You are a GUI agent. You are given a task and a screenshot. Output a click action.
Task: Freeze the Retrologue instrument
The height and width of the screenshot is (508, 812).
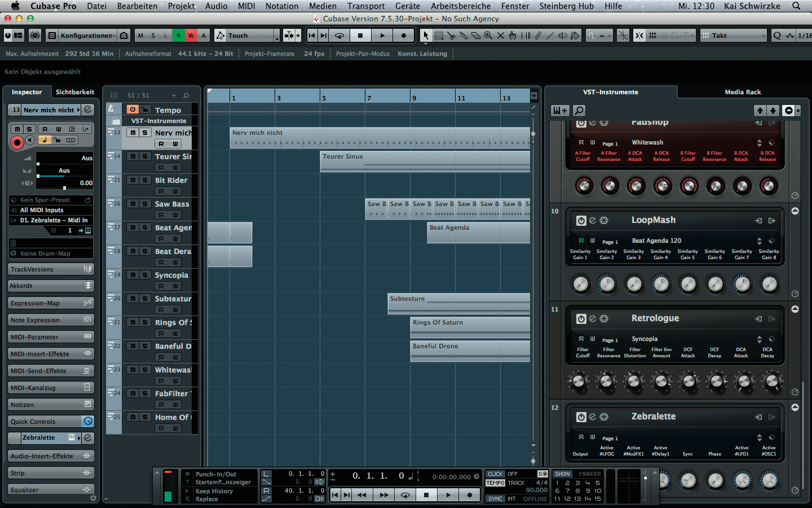pos(604,319)
